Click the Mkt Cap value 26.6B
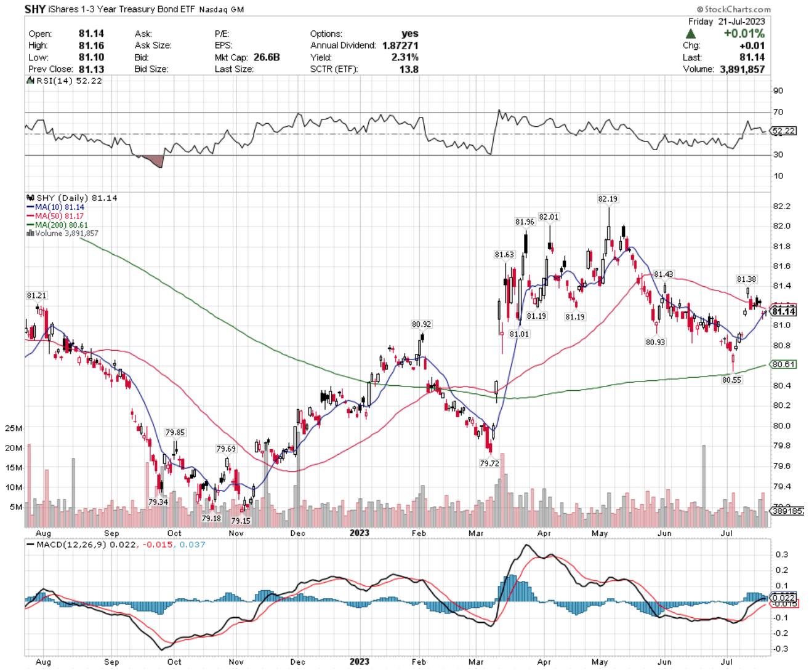 tap(266, 57)
